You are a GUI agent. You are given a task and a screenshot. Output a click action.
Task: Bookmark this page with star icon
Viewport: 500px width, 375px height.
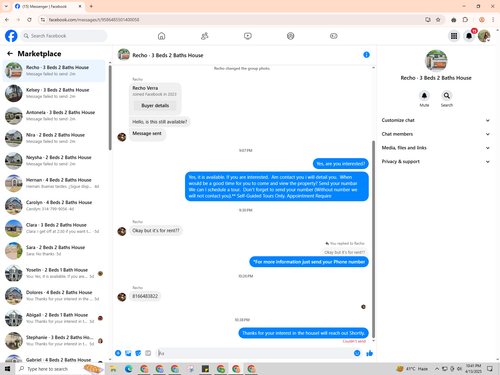(438, 20)
